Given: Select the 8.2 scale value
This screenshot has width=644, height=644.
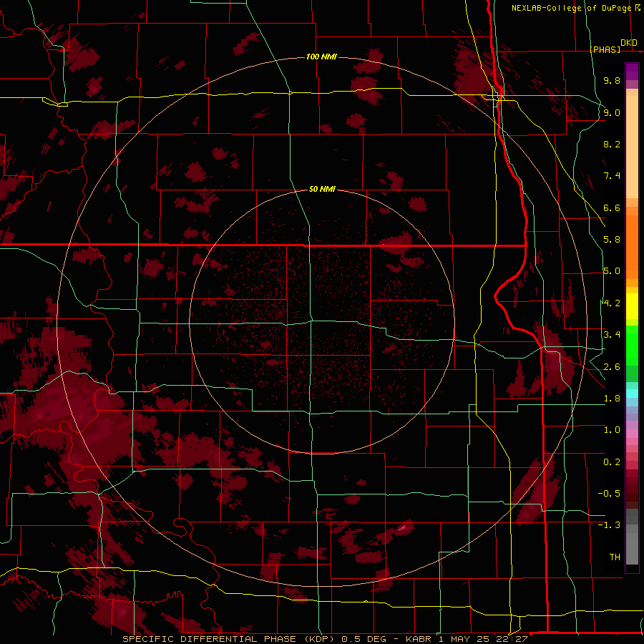Looking at the screenshot, I should 612,144.
